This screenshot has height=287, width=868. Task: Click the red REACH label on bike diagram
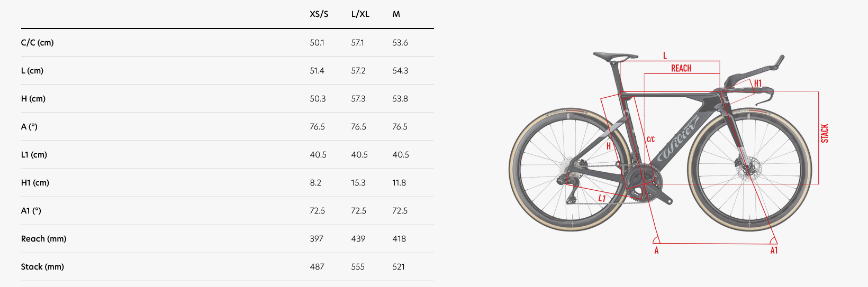tap(681, 68)
